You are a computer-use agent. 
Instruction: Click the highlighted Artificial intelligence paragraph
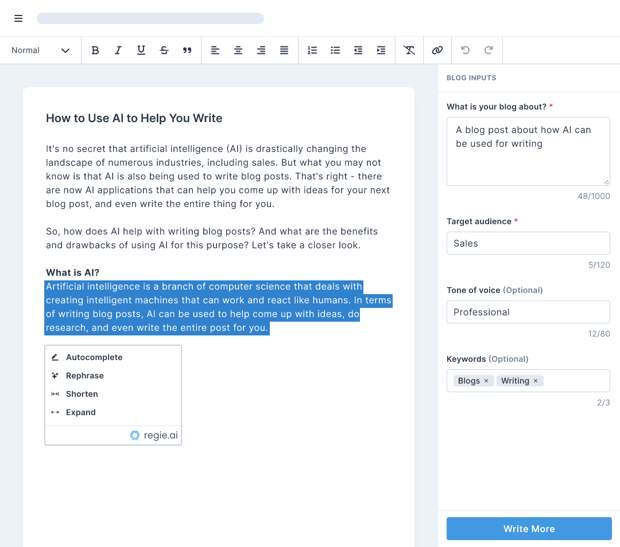(218, 307)
